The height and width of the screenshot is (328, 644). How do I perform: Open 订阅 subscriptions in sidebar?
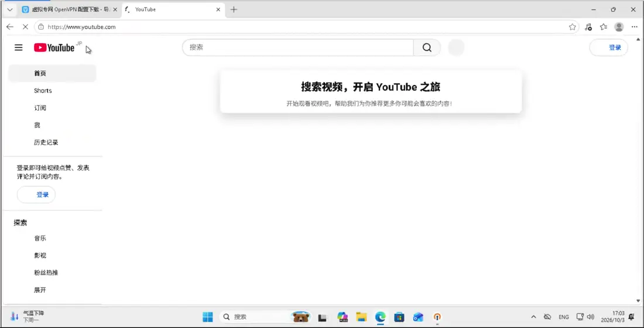click(x=52, y=108)
